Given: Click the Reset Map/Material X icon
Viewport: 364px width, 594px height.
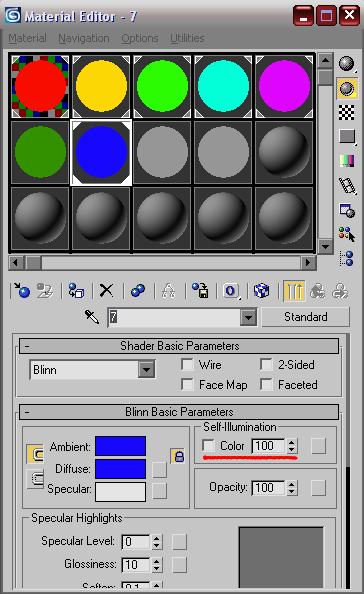Looking at the screenshot, I should pos(106,291).
